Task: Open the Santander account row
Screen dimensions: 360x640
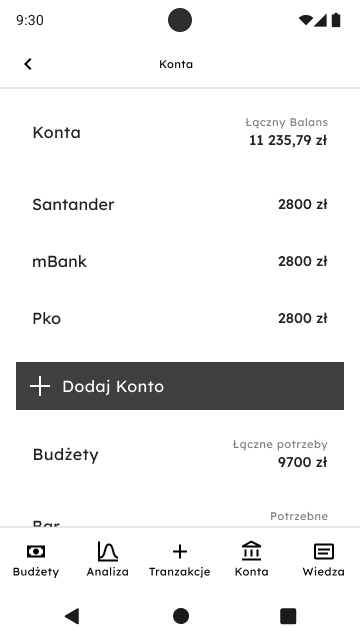Action: [180, 204]
